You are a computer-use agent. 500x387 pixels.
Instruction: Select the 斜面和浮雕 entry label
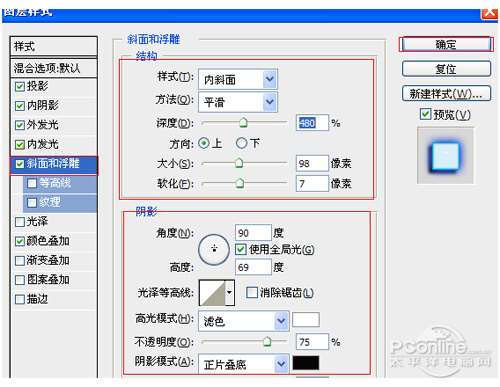point(53,164)
